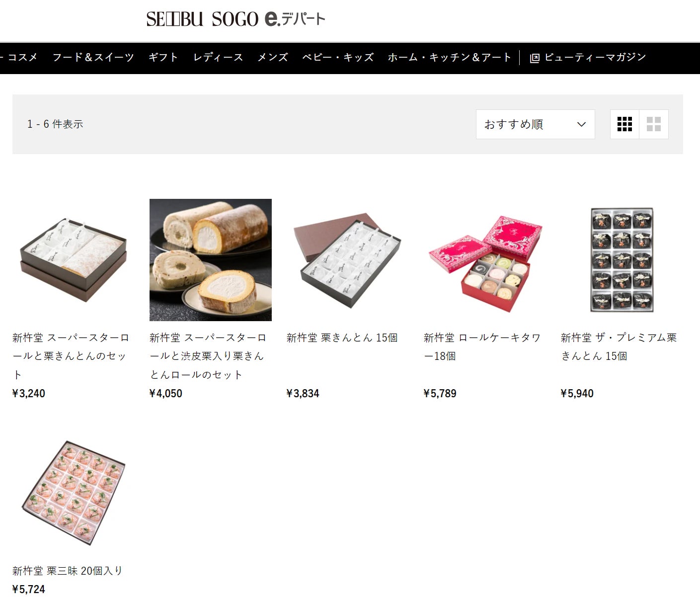Select レディース in navigation bar
Screen dimensions: 700x606
coord(218,58)
